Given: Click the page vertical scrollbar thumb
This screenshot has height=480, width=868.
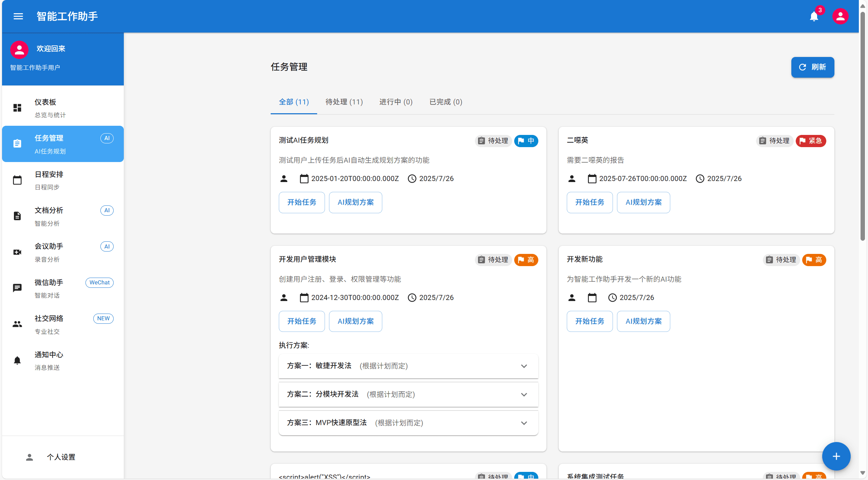Looking at the screenshot, I should pos(863,126).
